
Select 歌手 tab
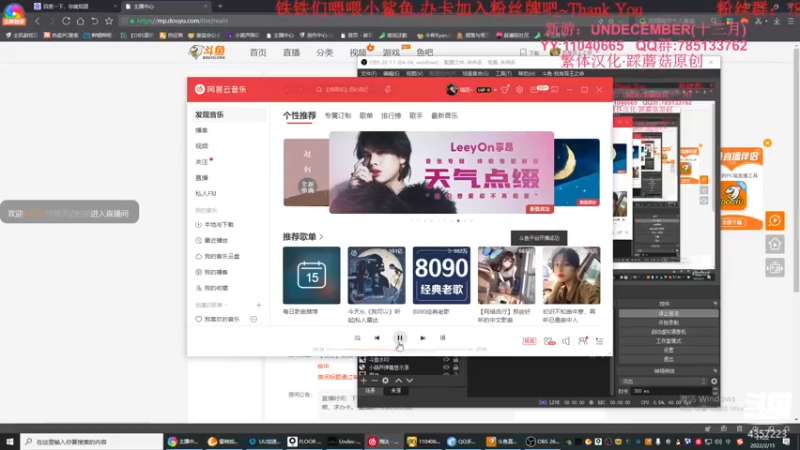[x=416, y=116]
